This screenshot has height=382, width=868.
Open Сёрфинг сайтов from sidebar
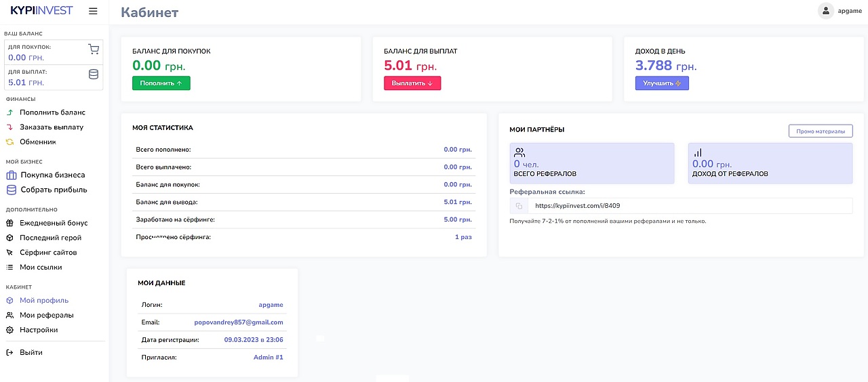click(x=48, y=253)
